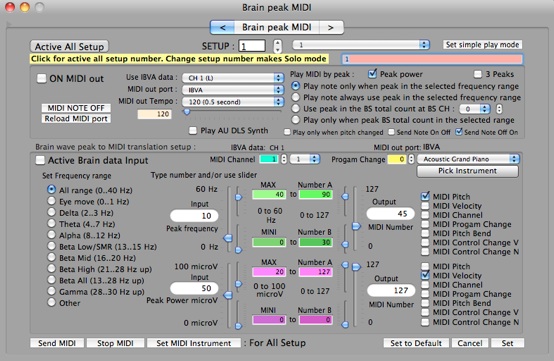Select Alpha (8..12 Hz) radio
The width and height of the screenshot is (554, 361).
52,235
